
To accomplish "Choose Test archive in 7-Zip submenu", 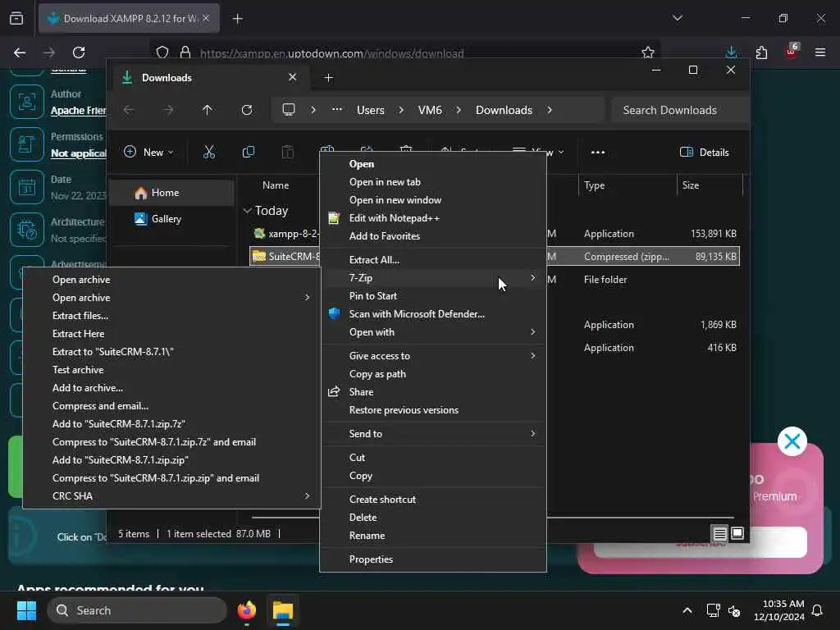I will (171, 370).
